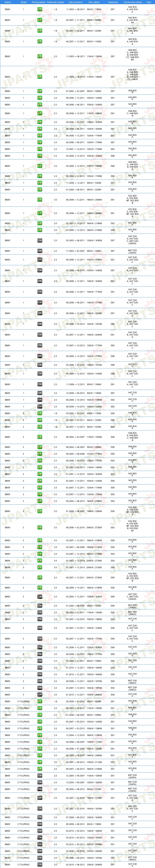Select date cell 05.2005 -> 06.2013 in 2.5 E92 row
155x868 pixels.
(75, 501)
